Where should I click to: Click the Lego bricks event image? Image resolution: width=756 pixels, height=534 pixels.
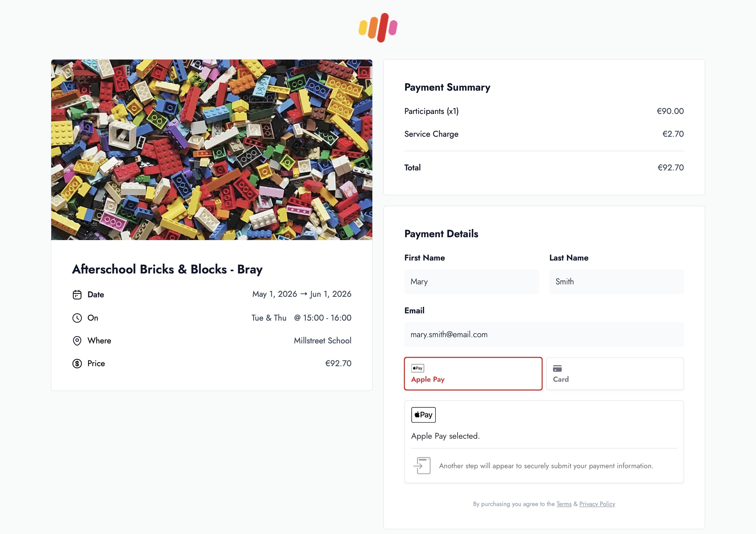tap(212, 150)
